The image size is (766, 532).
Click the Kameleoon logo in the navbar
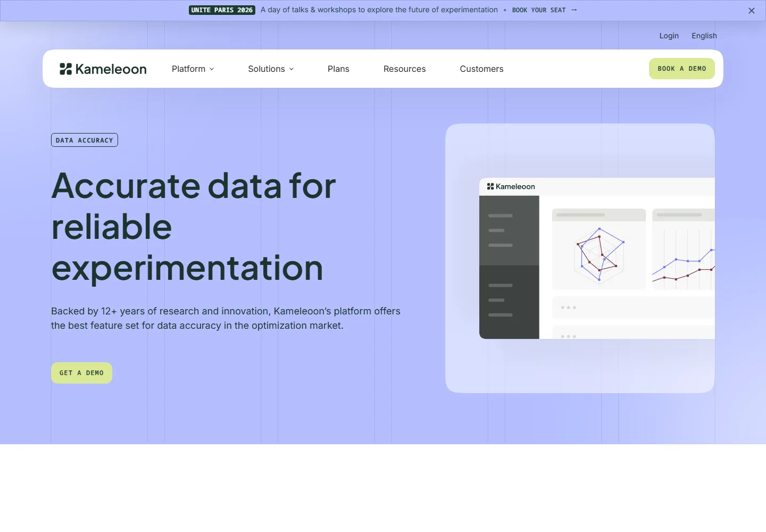[103, 69]
